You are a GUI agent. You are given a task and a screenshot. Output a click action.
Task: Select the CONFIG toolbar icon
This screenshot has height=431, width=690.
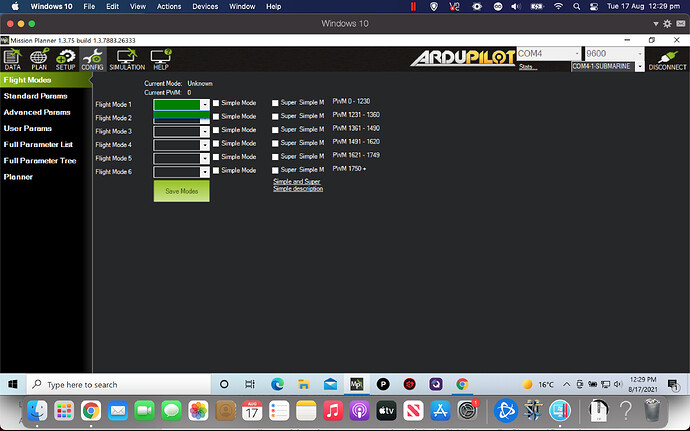pyautogui.click(x=92, y=60)
